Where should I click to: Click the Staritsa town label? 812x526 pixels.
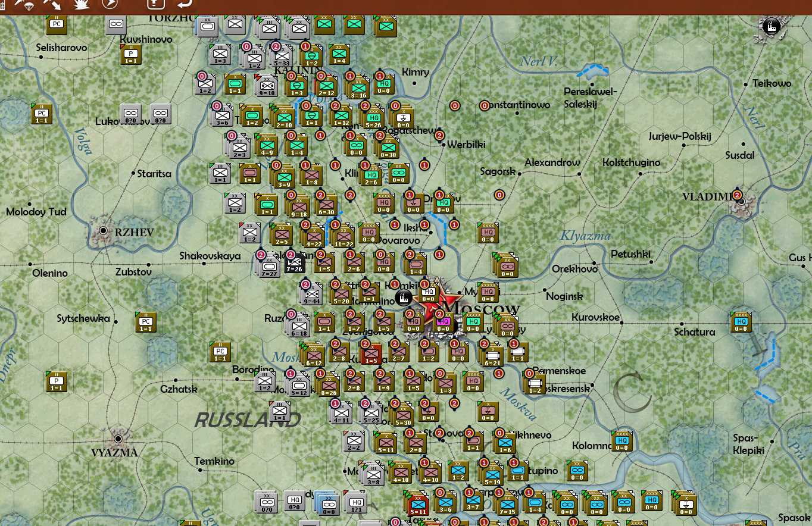pos(154,174)
